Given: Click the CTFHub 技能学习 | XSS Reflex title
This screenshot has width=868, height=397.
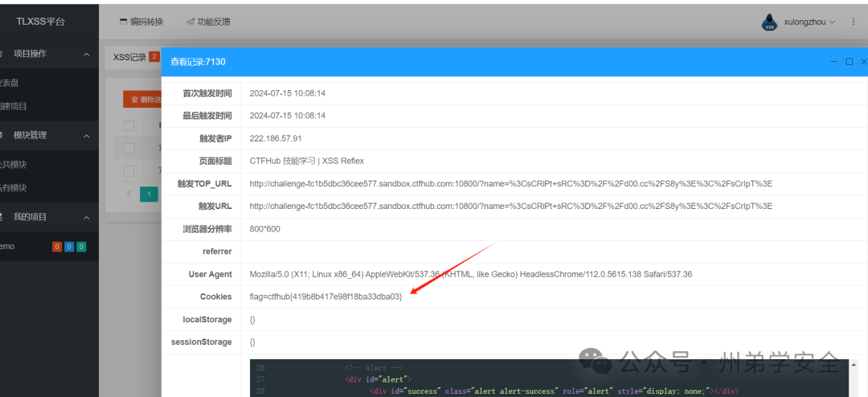Looking at the screenshot, I should [307, 161].
